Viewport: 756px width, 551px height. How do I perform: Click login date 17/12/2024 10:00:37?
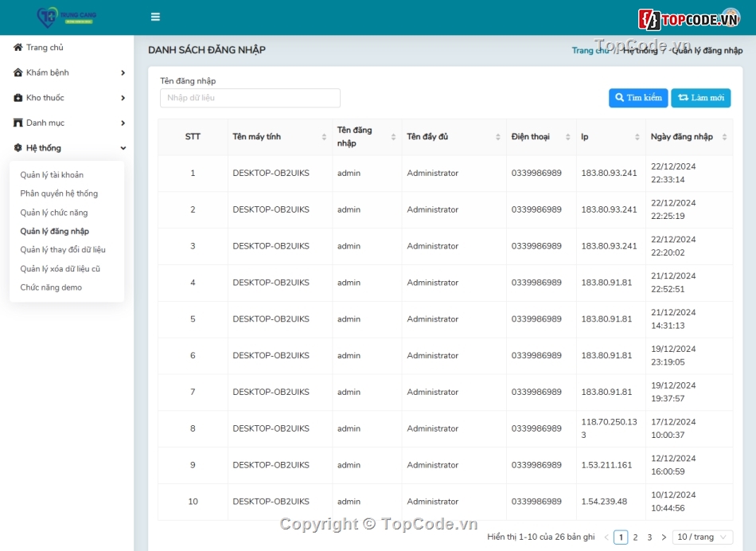673,428
